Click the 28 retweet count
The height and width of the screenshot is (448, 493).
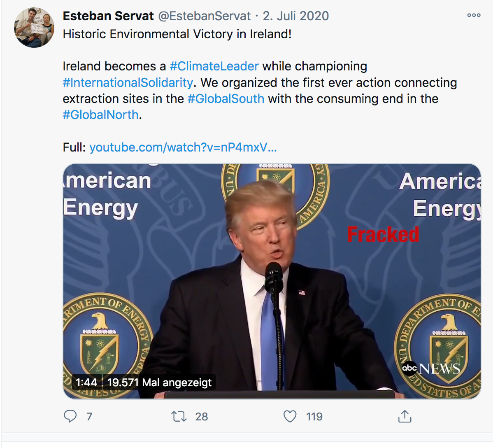[x=202, y=417]
